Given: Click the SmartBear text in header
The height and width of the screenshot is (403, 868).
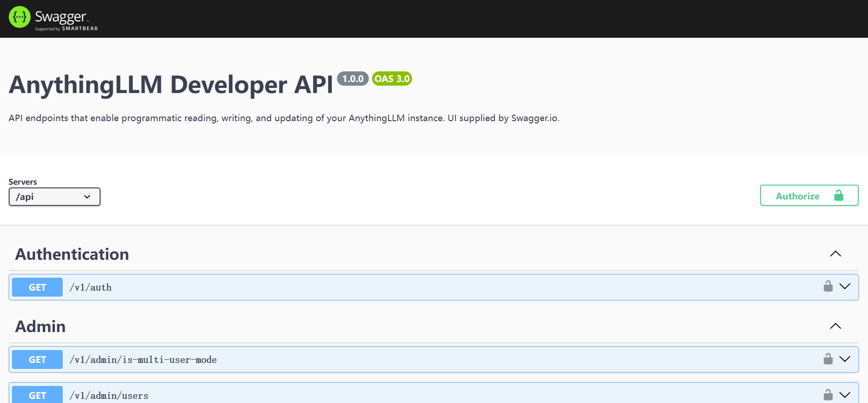Looking at the screenshot, I should coord(80,29).
